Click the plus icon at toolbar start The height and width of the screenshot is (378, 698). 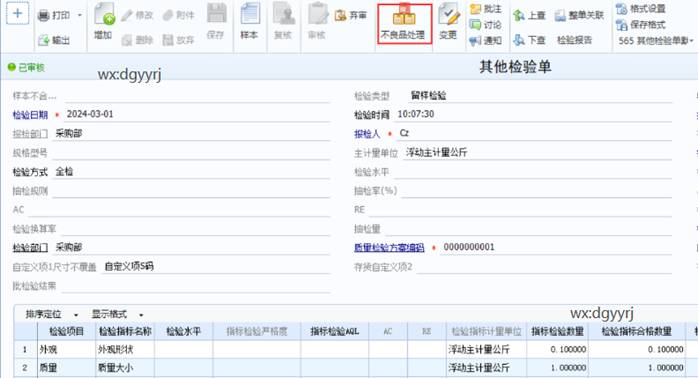click(x=17, y=13)
